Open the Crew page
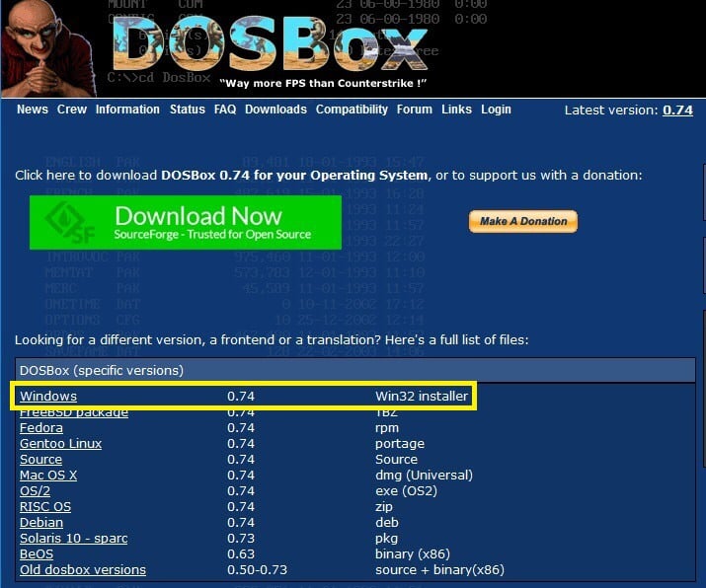The width and height of the screenshot is (706, 588). click(72, 110)
